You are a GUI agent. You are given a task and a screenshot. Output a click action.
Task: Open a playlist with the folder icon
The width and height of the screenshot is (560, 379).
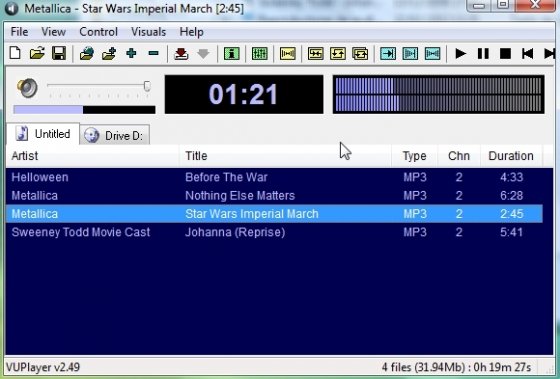click(x=37, y=54)
